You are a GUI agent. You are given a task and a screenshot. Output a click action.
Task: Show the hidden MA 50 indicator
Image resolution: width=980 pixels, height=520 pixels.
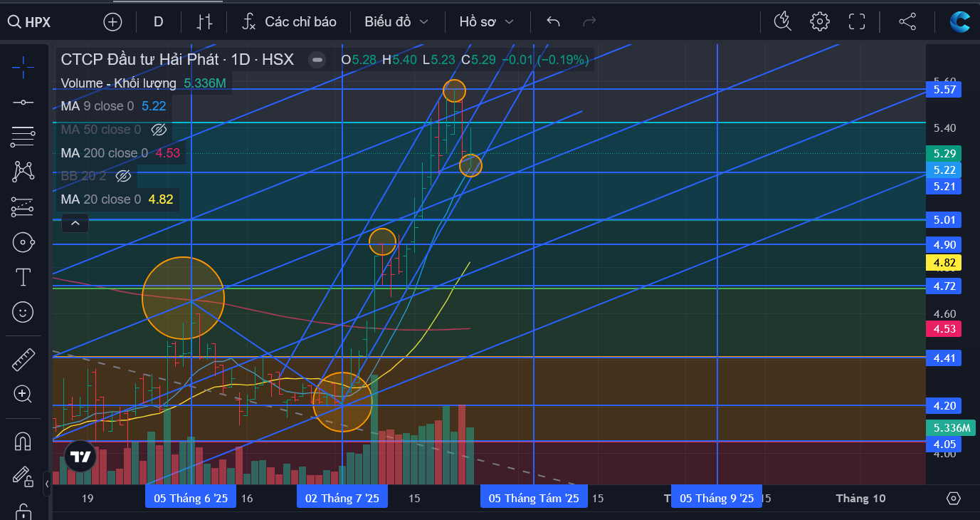pyautogui.click(x=159, y=130)
